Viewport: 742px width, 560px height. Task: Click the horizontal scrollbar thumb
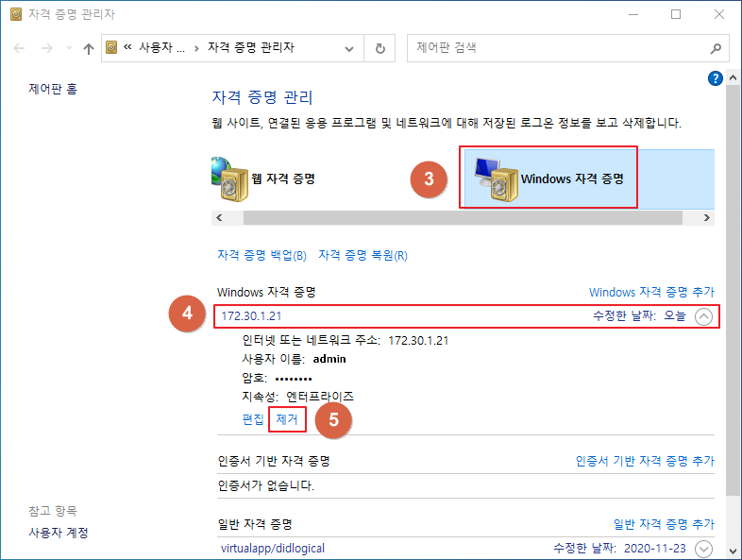point(463,218)
